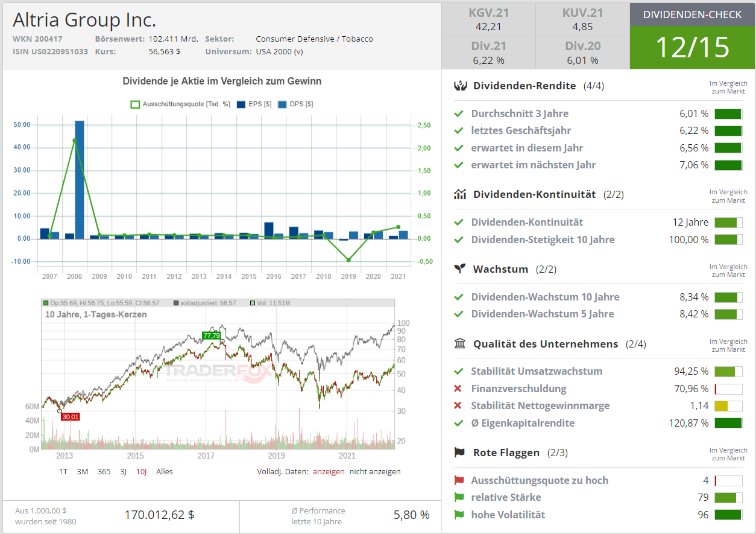Click the Durchschnitt 3 Jahre market comparison bar
Viewport: 756px width, 534px height.
[x=728, y=113]
